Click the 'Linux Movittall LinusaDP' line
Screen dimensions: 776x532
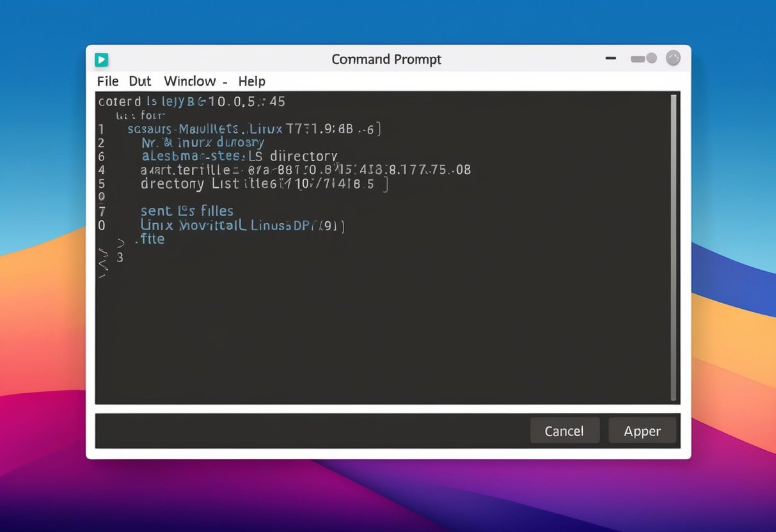(242, 225)
